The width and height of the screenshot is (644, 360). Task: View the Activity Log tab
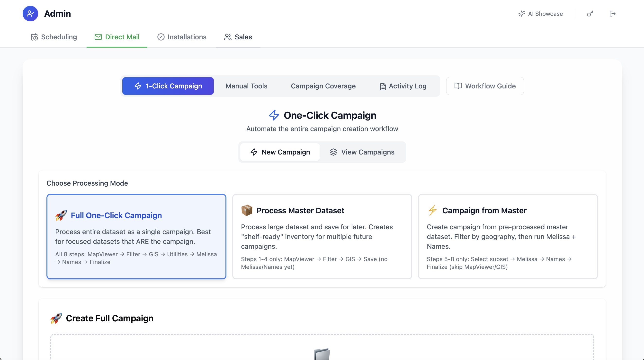[403, 86]
